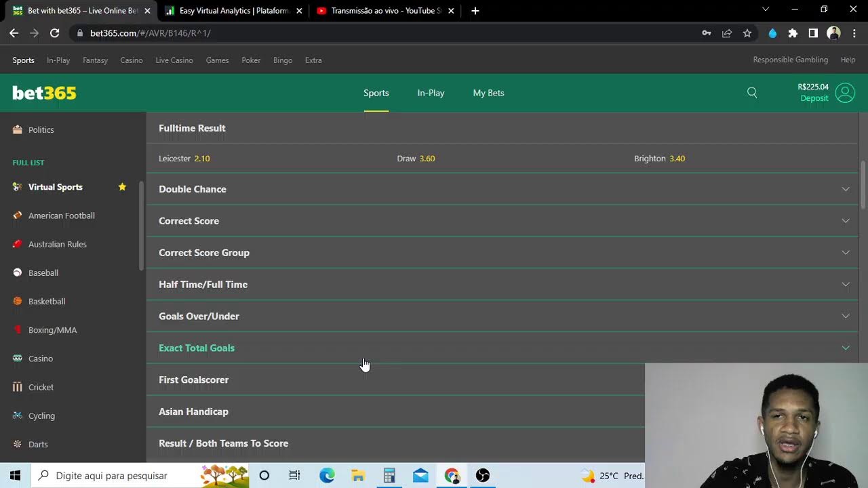Click the bet365 logo
The width and height of the screenshot is (868, 488).
(x=44, y=93)
